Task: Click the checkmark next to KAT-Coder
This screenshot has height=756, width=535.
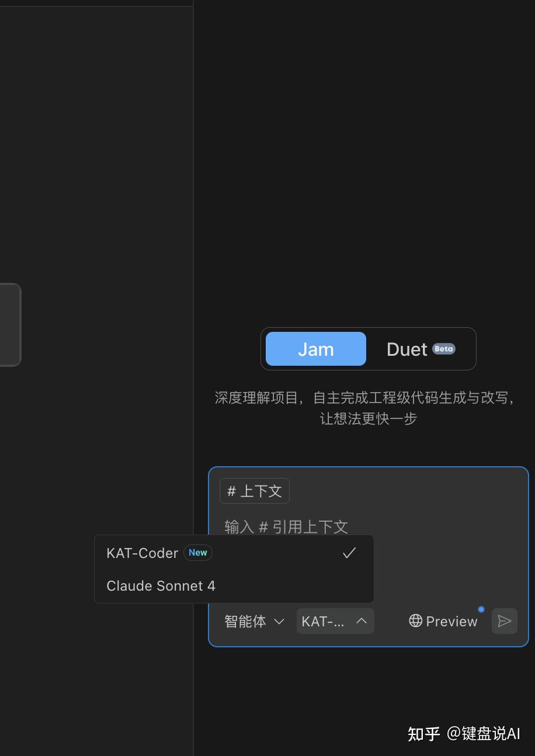Action: [x=349, y=552]
